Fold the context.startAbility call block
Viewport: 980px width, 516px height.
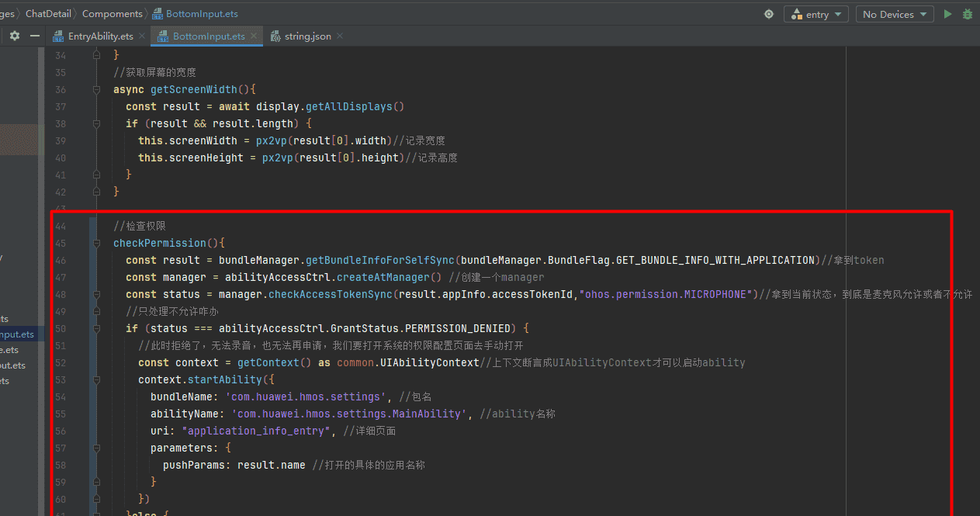click(97, 379)
